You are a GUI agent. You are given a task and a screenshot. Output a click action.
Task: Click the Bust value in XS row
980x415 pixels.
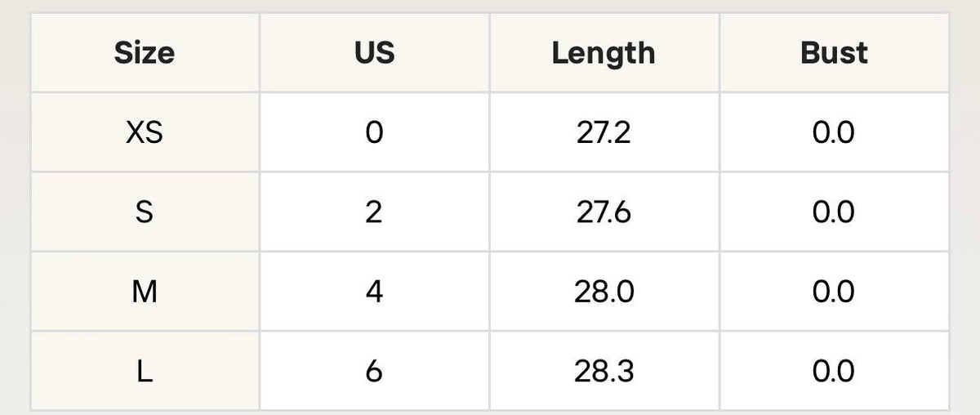click(x=834, y=132)
